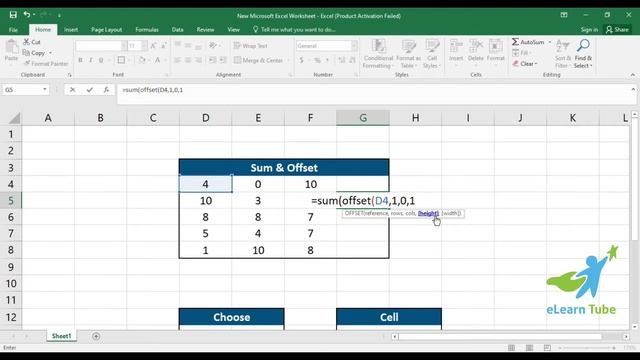Open the File tab
Viewport: 640px width, 360px height.
(x=13, y=30)
